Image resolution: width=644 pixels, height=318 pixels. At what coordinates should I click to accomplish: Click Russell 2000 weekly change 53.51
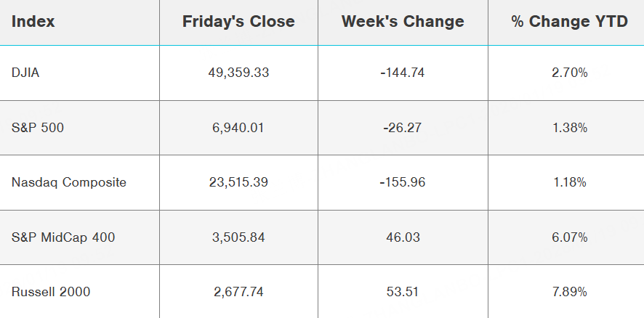coord(403,292)
